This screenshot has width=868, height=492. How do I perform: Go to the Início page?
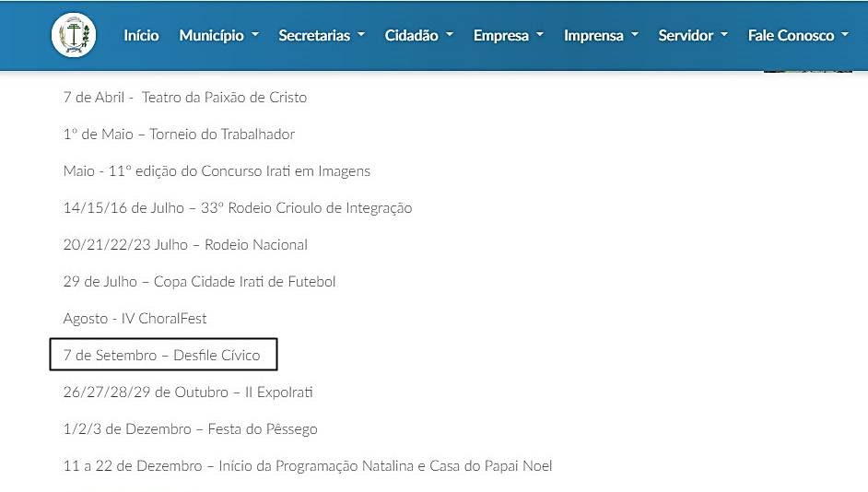click(141, 35)
